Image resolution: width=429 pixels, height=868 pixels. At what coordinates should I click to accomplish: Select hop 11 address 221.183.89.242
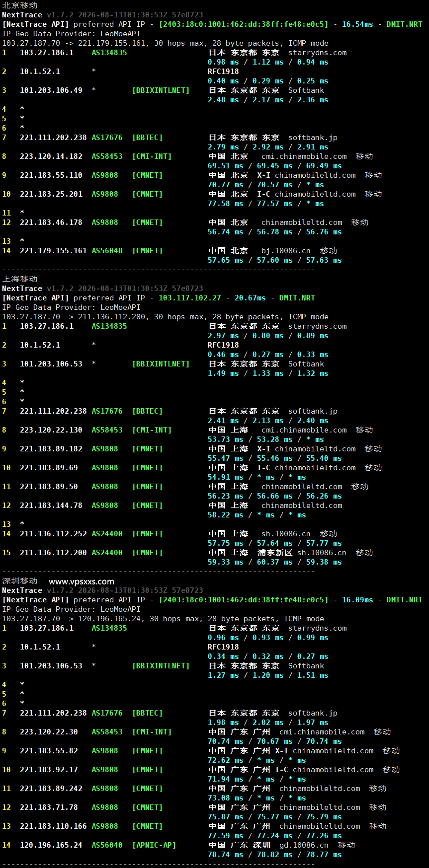pyautogui.click(x=51, y=789)
